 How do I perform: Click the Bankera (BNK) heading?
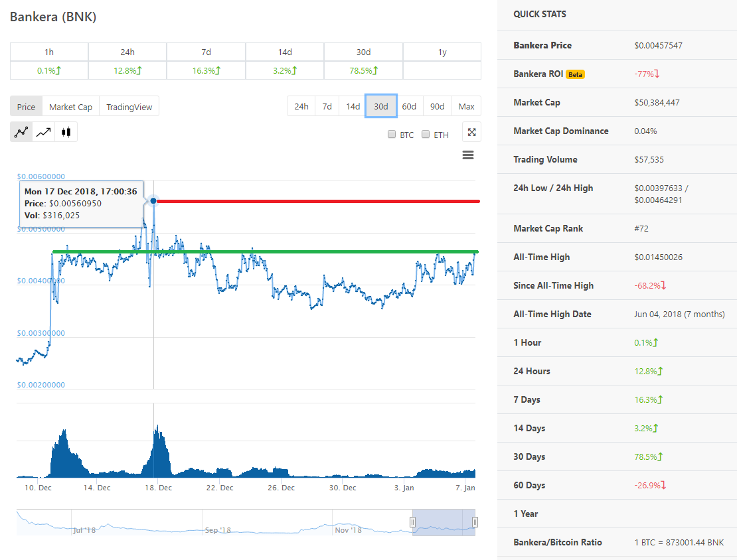click(x=53, y=17)
